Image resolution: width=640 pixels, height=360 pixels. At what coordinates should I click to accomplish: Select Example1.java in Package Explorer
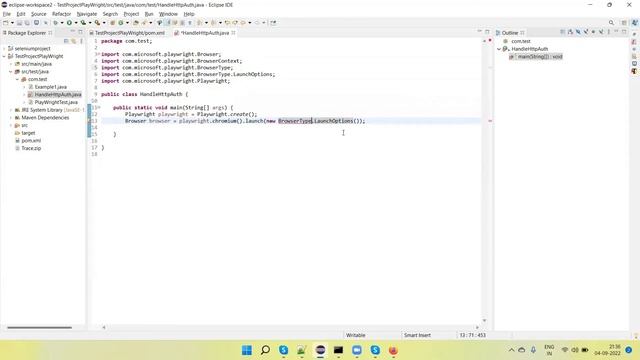pos(50,87)
